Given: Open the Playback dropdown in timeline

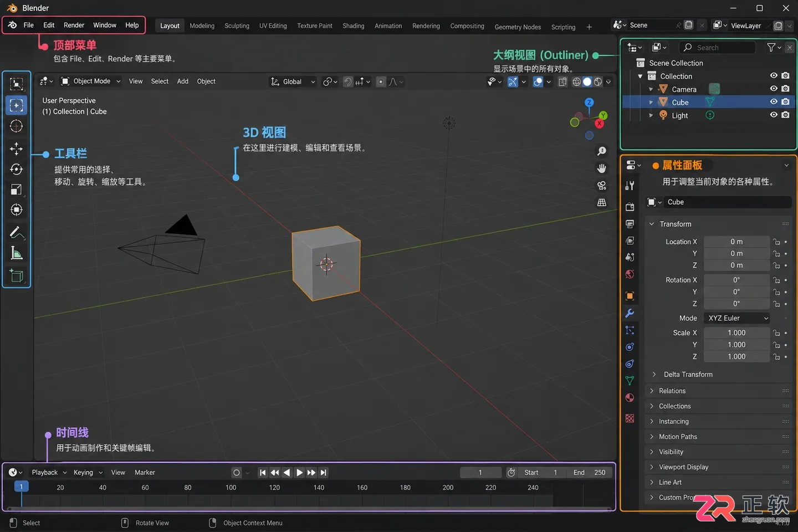Looking at the screenshot, I should [49, 473].
